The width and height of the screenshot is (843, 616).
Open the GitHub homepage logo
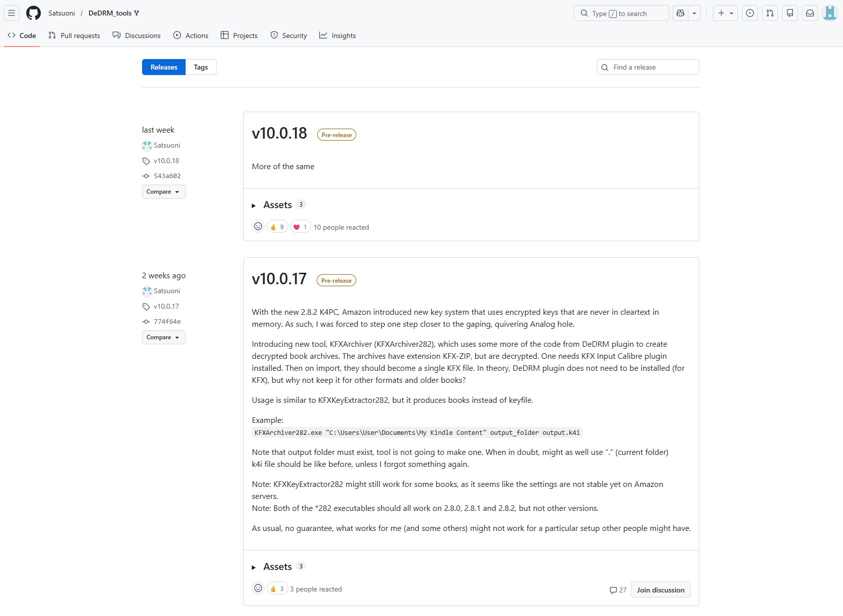pyautogui.click(x=34, y=13)
